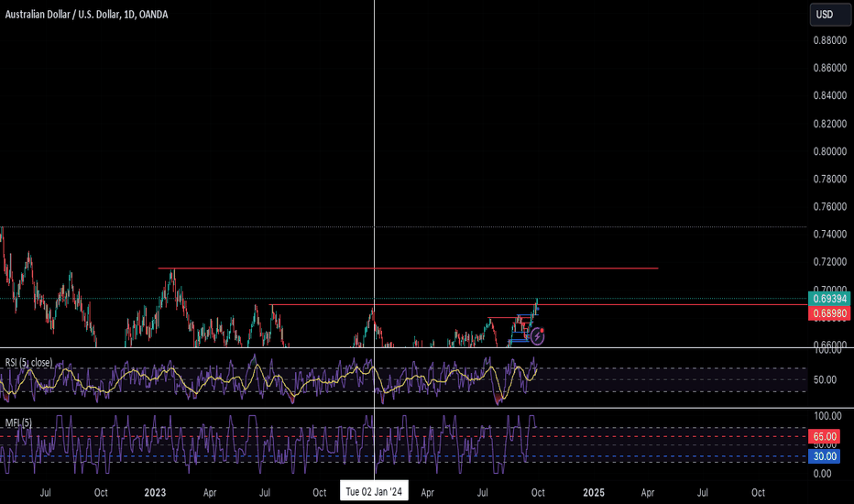
Task: Select the upper red horizontal line near 0.72000
Action: [408, 268]
